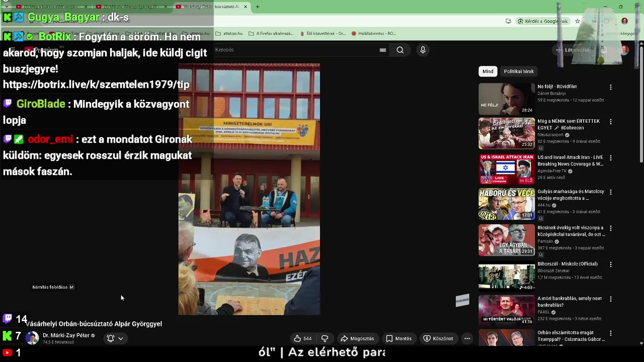Open the three-dot more actions under the video
644x362 pixels.
[467, 338]
